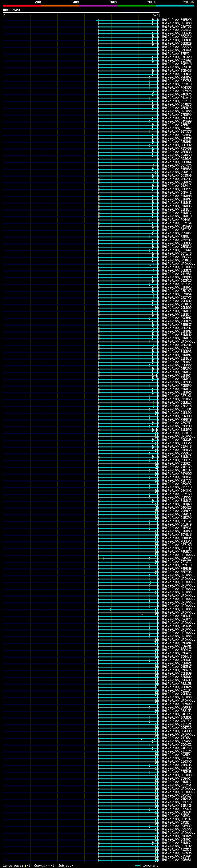The width and height of the screenshot is (197, 868).
Task: Select the UniRef100_Q6DN26 hit label
Action: (x=176, y=108)
